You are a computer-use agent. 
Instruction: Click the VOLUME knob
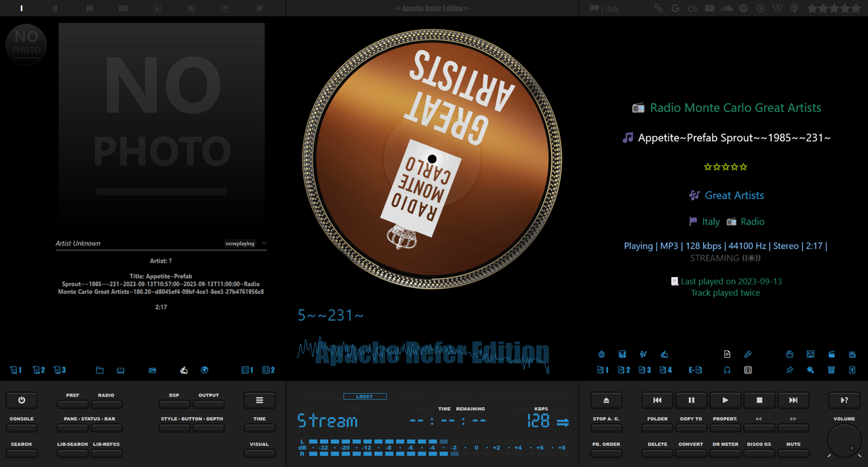(844, 441)
